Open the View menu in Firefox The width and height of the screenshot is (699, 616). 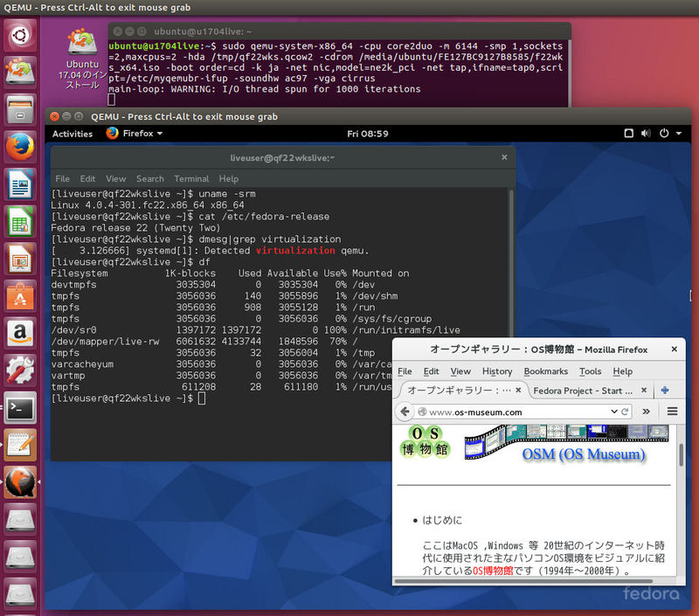pos(460,371)
